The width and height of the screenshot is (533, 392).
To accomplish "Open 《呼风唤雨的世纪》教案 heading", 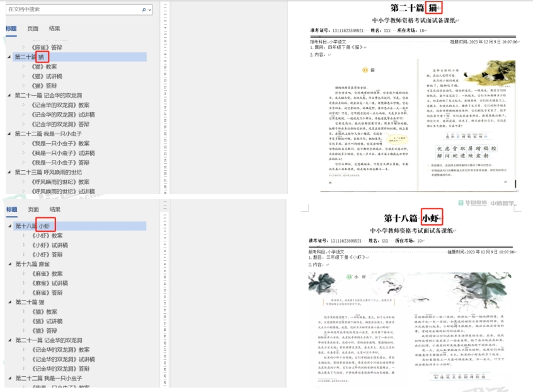I will pyautogui.click(x=60, y=182).
